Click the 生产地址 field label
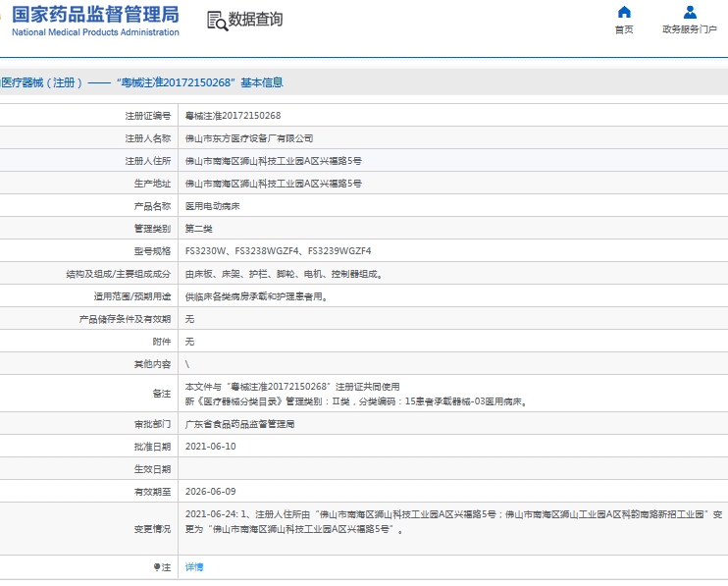This screenshot has height=586, width=728. click(x=153, y=184)
